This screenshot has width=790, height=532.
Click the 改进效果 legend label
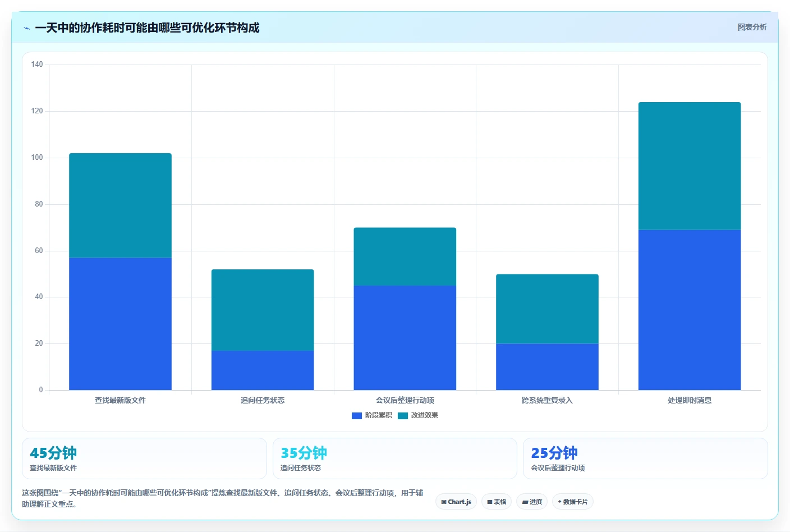click(424, 415)
